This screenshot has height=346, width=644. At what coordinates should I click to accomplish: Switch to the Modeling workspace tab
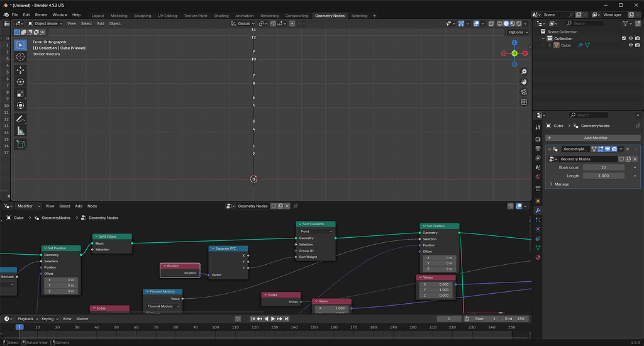click(119, 16)
